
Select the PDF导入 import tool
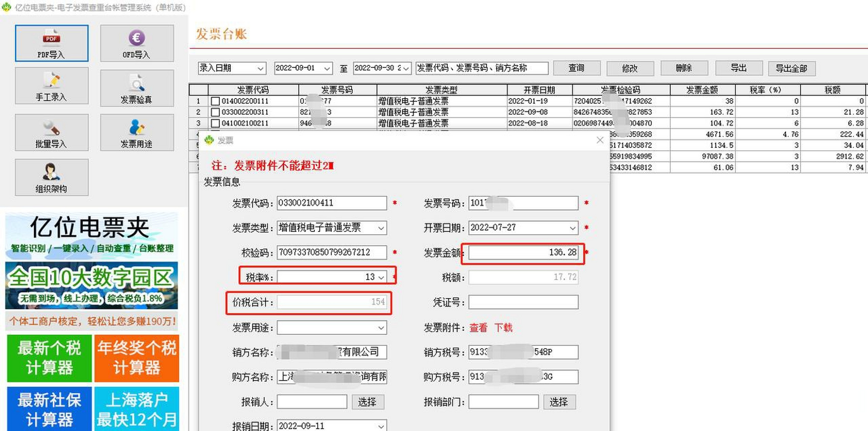coord(51,43)
